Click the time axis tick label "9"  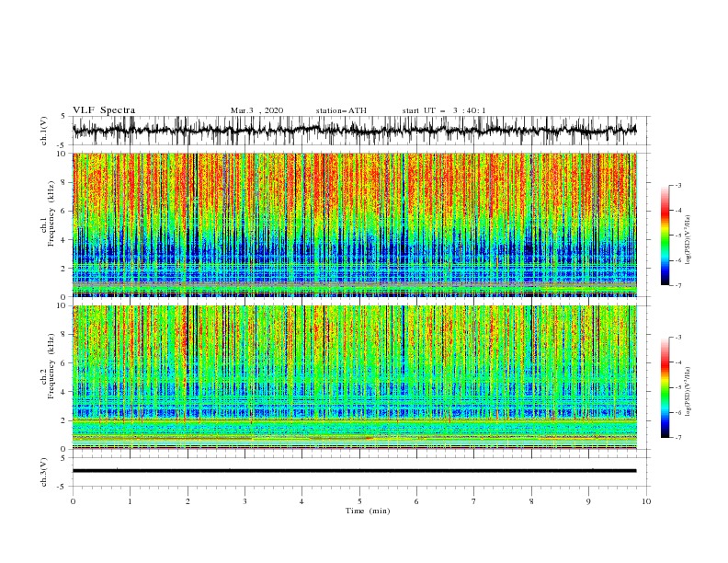(588, 501)
